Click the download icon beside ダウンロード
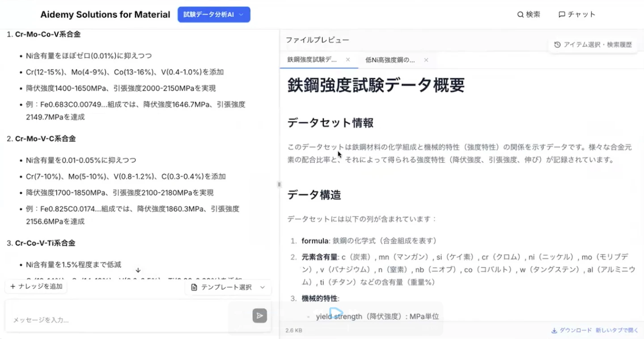The width and height of the screenshot is (644, 339). [555, 330]
